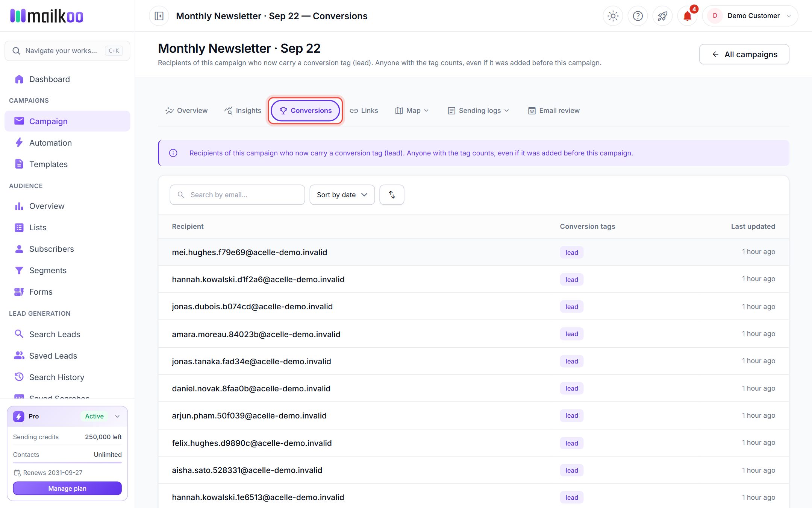Switch to the Links tab
Screen dimensions: 812x508
(364, 110)
